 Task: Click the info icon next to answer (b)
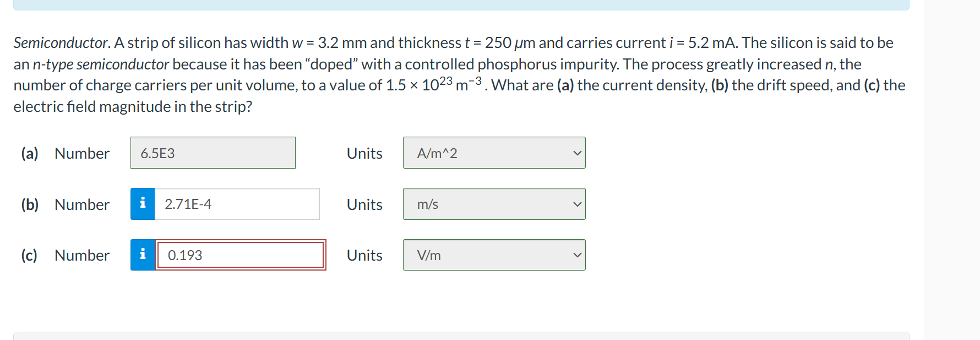[143, 203]
